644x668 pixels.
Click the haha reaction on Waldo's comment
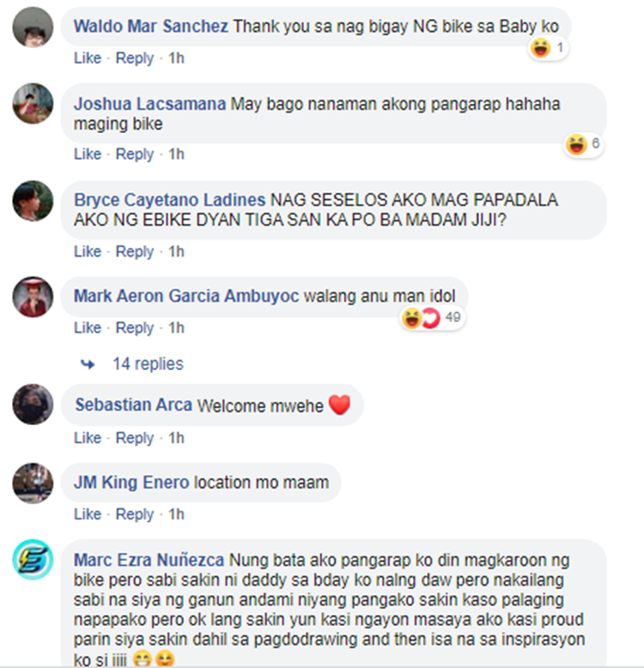click(540, 48)
